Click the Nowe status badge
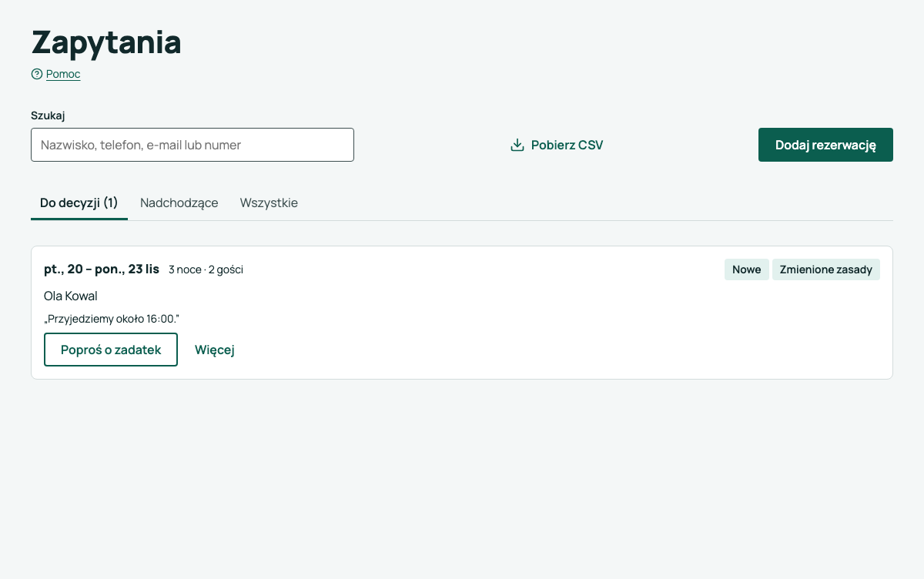Image resolution: width=924 pixels, height=579 pixels. coord(747,269)
